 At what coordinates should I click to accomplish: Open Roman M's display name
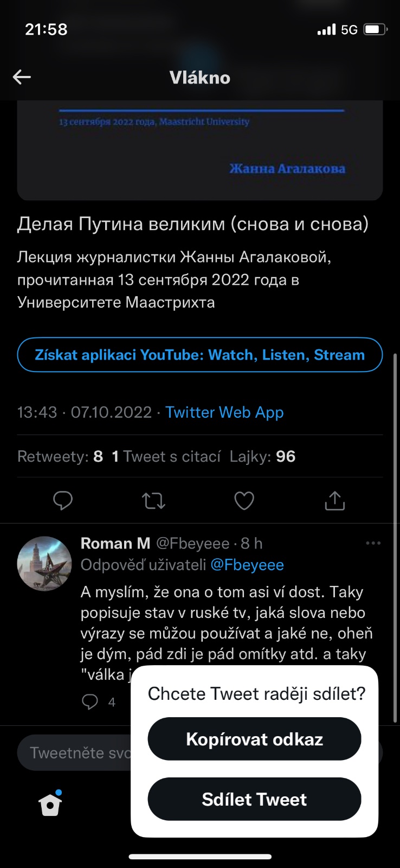pos(115,543)
